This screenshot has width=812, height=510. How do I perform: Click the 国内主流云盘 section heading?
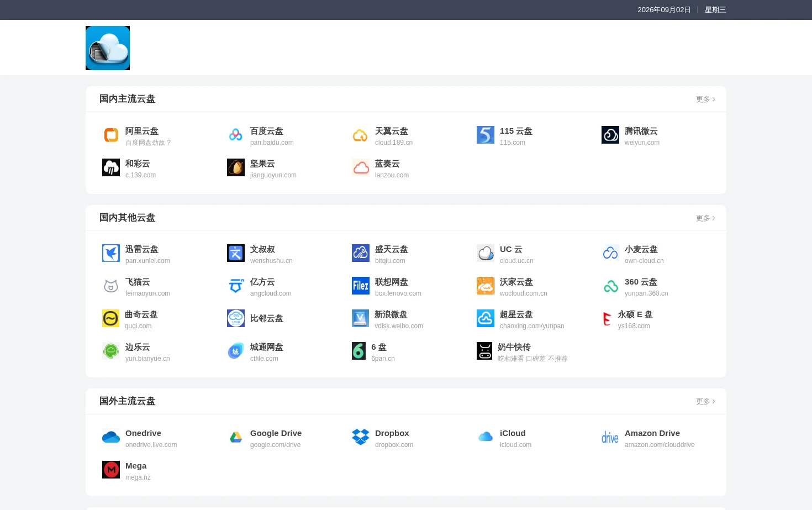(127, 99)
